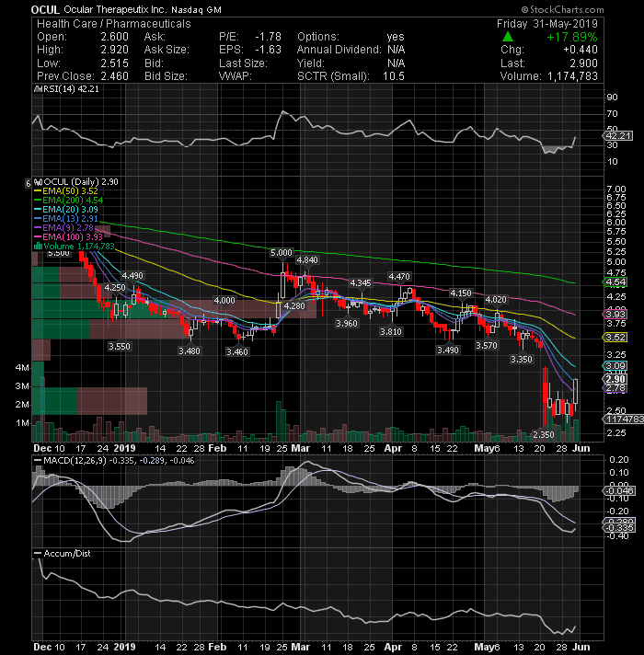Click the yellow 3.52 EMA axis tag

coord(615,338)
